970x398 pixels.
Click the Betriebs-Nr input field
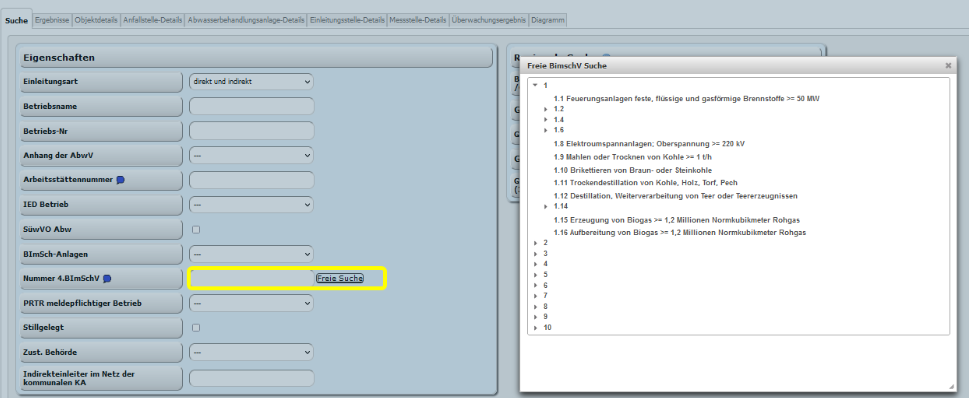click(251, 131)
